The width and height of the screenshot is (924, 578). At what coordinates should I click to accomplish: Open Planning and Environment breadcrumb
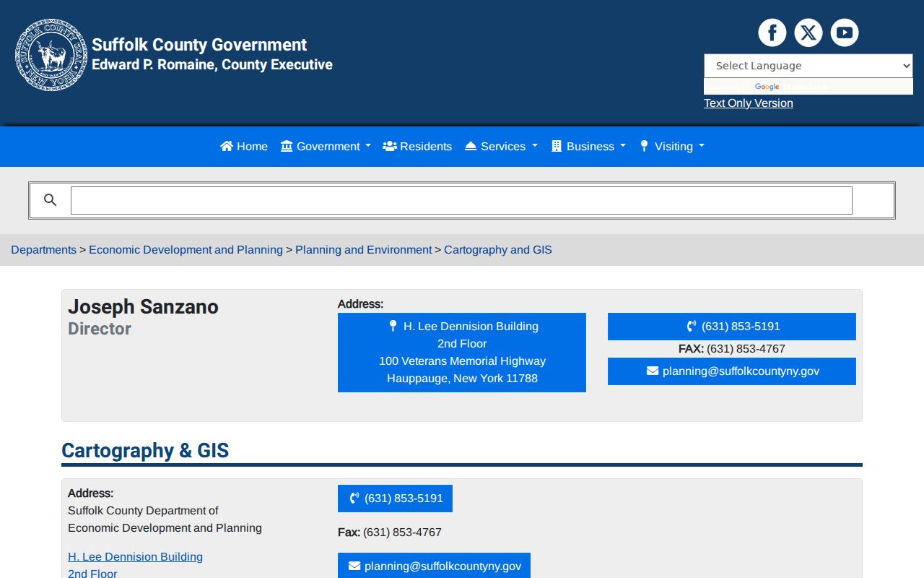point(363,250)
